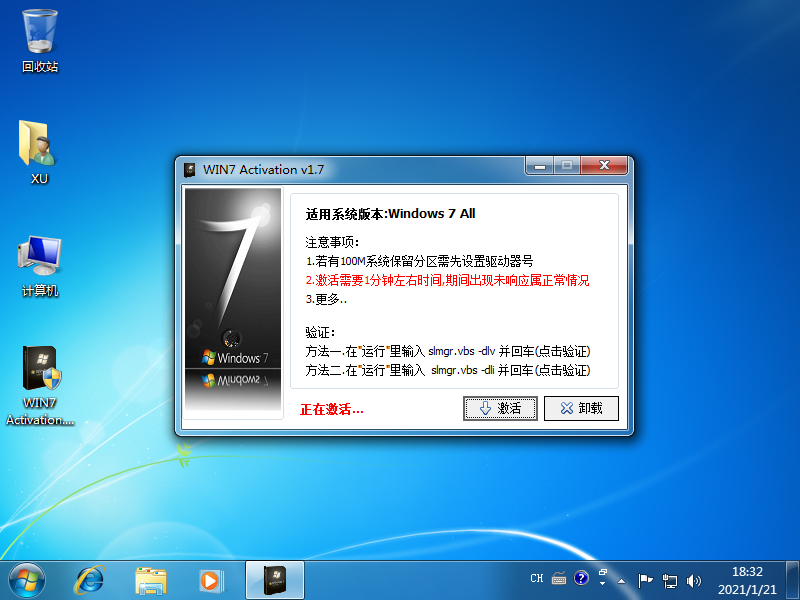
Task: Click the Action Center flag in the tray
Action: (645, 580)
